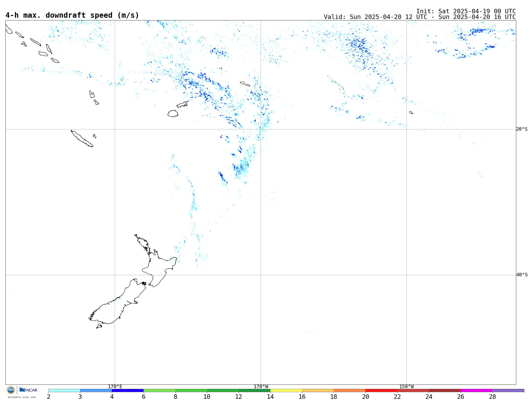Click the colorbar tick label 18
Image resolution: width=532 pixels, height=400 pixels.
(334, 397)
